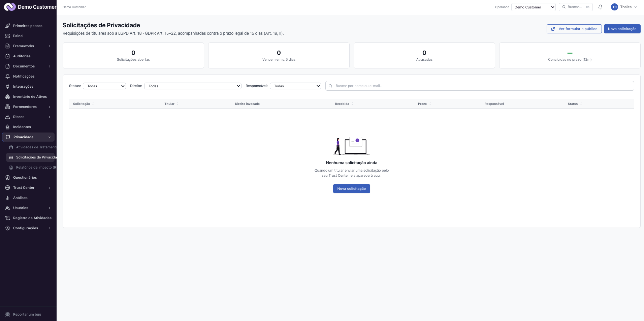
Task: Open the Operando customer selector
Action: pos(534,7)
